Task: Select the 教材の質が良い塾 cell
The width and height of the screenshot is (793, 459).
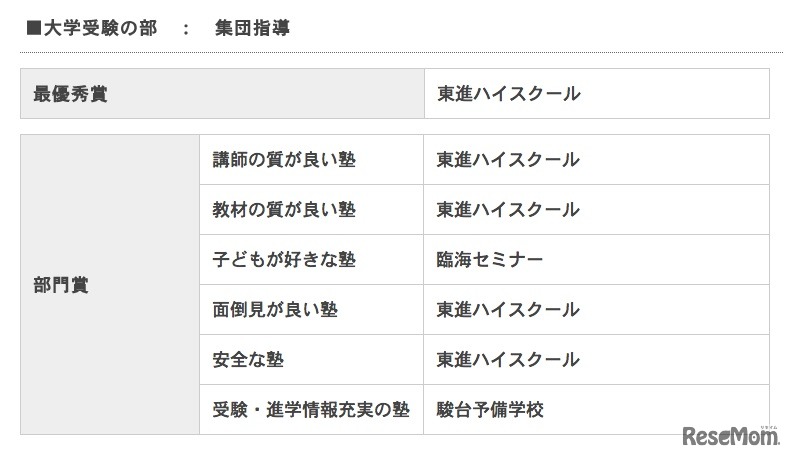Action: click(284, 210)
